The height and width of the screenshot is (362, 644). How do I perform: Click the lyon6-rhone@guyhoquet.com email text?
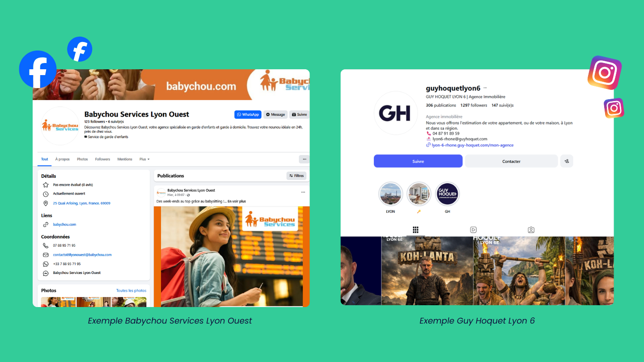point(460,139)
